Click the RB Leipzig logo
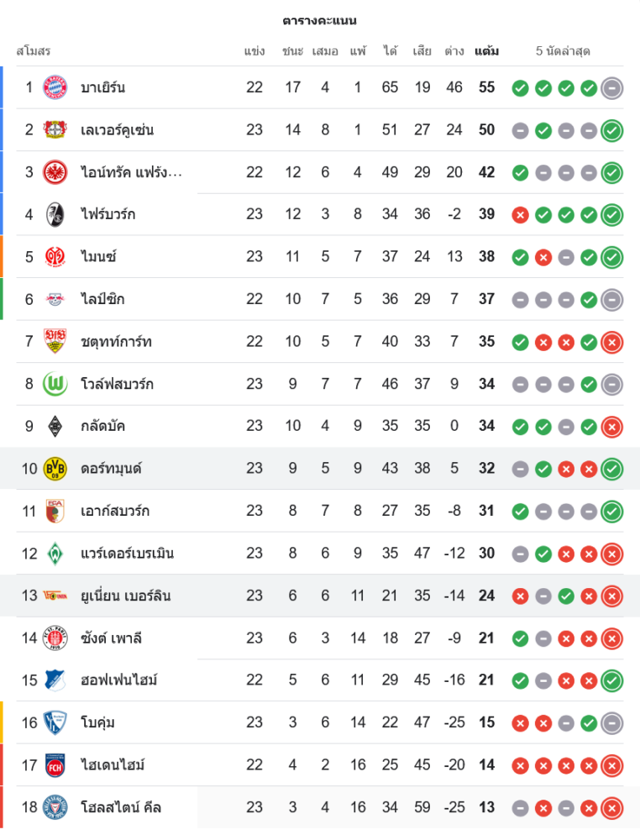This screenshot has height=840, width=640. point(55,299)
